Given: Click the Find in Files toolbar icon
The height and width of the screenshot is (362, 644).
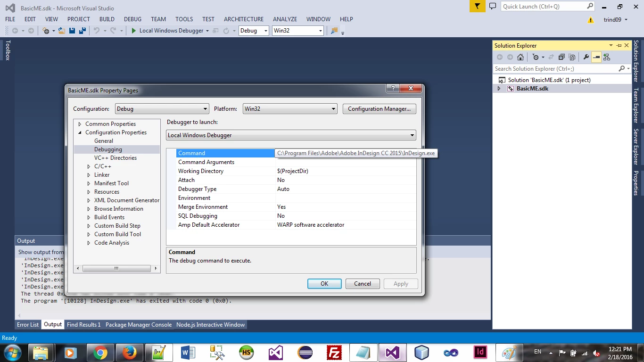Looking at the screenshot, I should (334, 31).
